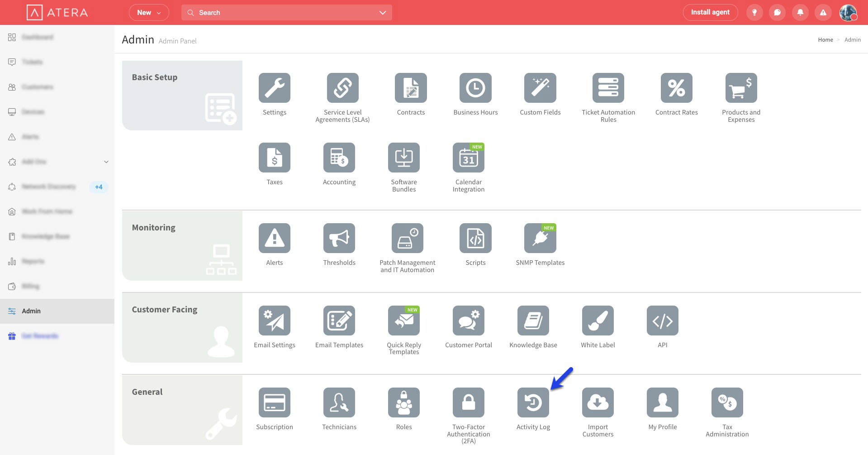This screenshot has height=455, width=868.
Task: Open the Settings wrench icon
Action: (x=275, y=88)
